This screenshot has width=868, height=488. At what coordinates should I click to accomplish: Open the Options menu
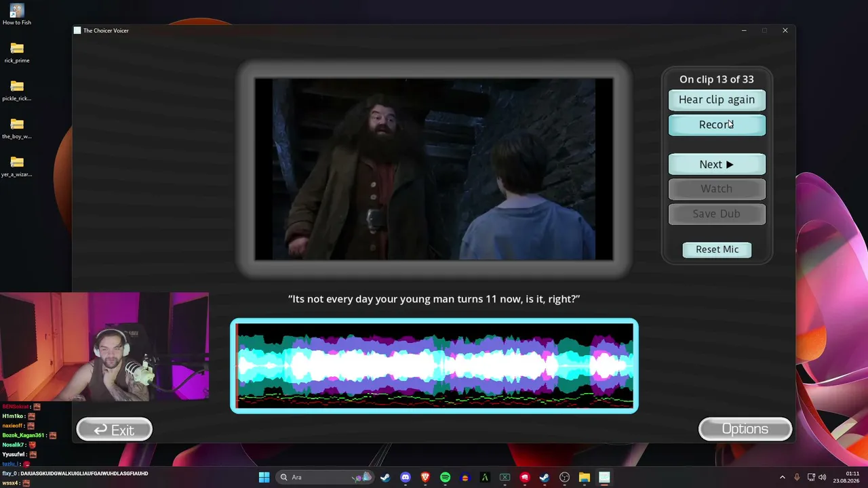(745, 429)
